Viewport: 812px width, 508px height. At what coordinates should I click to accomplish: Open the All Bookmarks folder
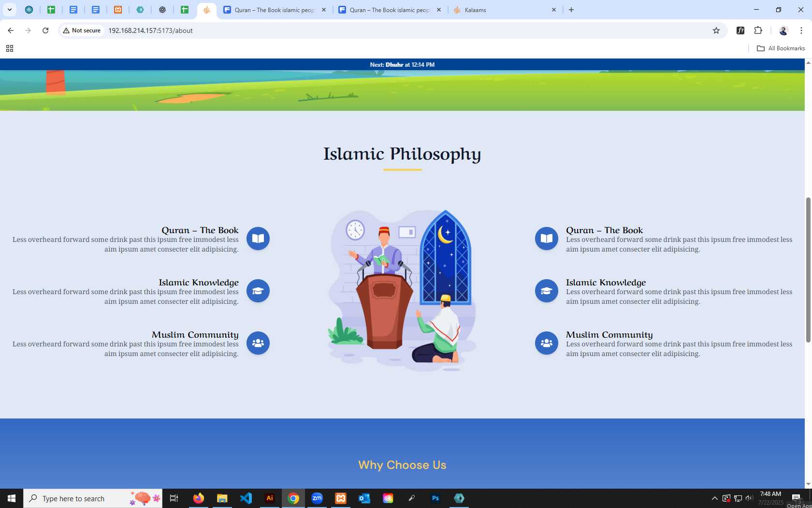(781, 48)
